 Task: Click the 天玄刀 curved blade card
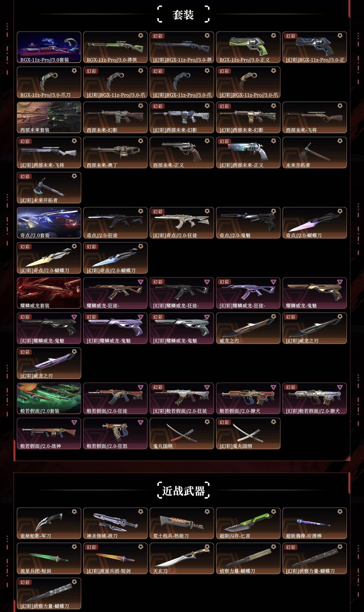click(182, 558)
